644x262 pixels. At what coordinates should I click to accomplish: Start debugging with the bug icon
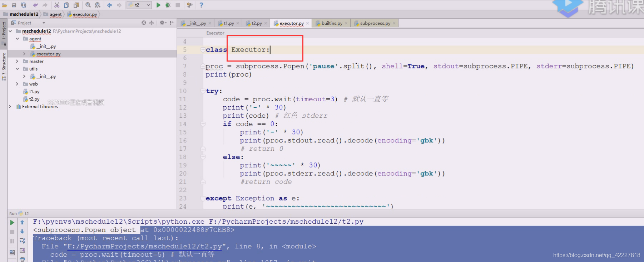tap(168, 5)
